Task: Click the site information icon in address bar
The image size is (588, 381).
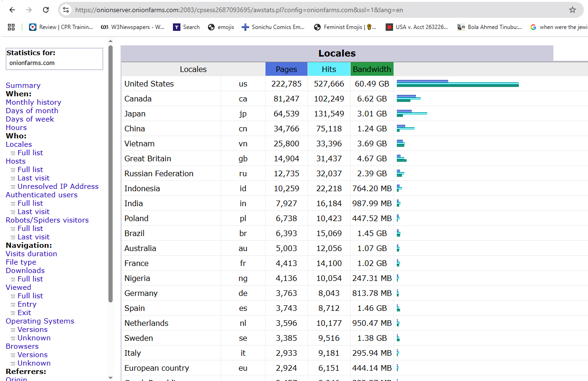Action: pyautogui.click(x=66, y=10)
